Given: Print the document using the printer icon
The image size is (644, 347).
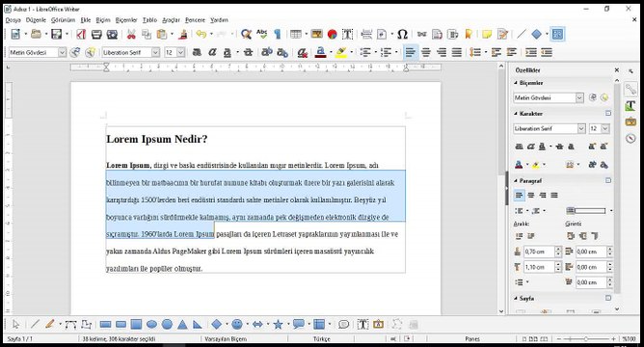Looking at the screenshot, I should pos(96,34).
